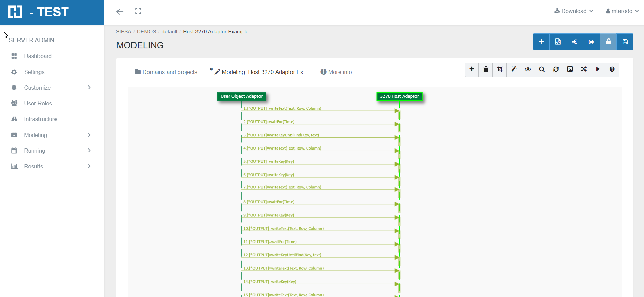Screen dimensions: 644x297
Task: Click the image export icon
Action: 570,69
